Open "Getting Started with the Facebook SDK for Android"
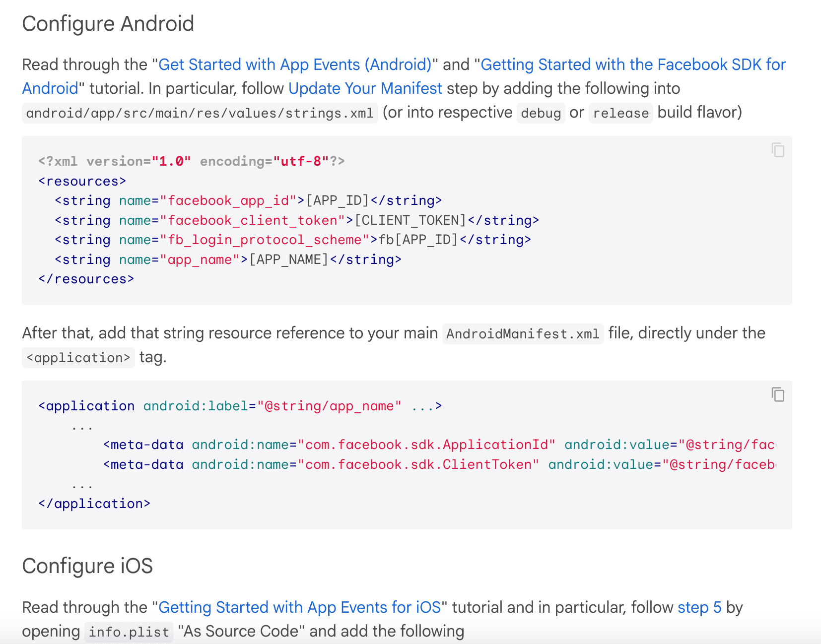This screenshot has height=644, width=821. pos(633,64)
